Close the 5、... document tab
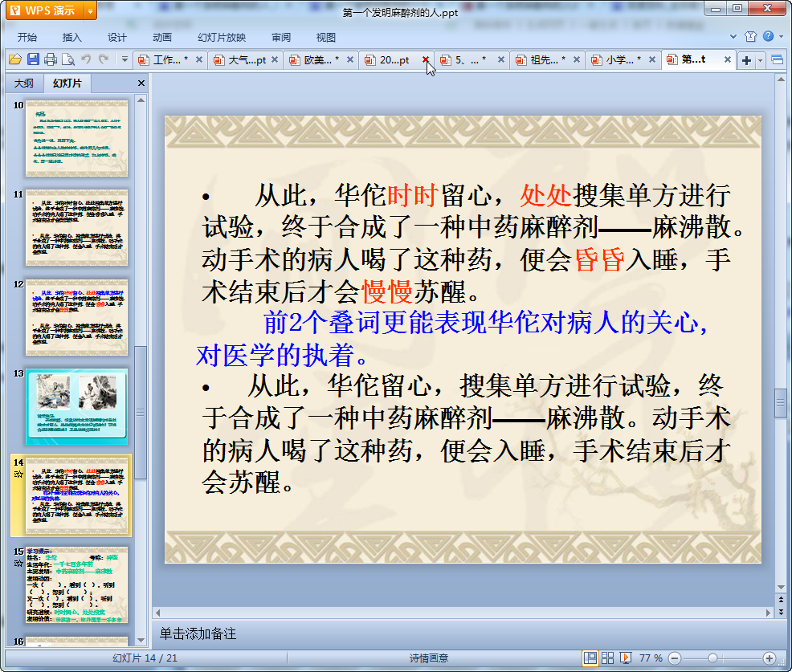The image size is (792, 672). 501,59
